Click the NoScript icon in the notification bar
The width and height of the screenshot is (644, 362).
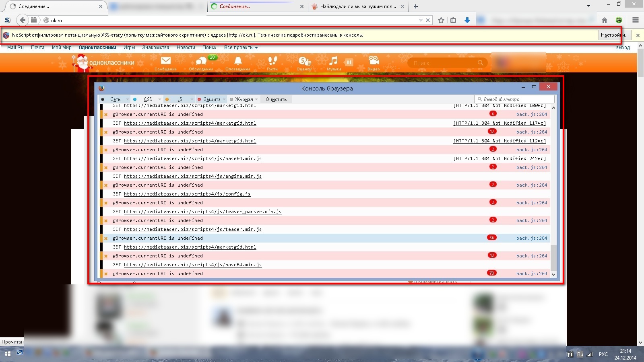click(x=6, y=35)
